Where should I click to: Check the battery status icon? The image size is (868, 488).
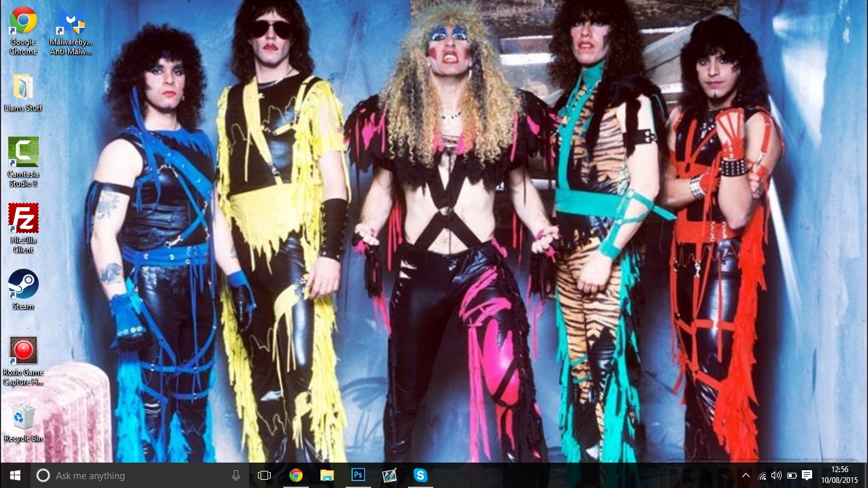(792, 475)
